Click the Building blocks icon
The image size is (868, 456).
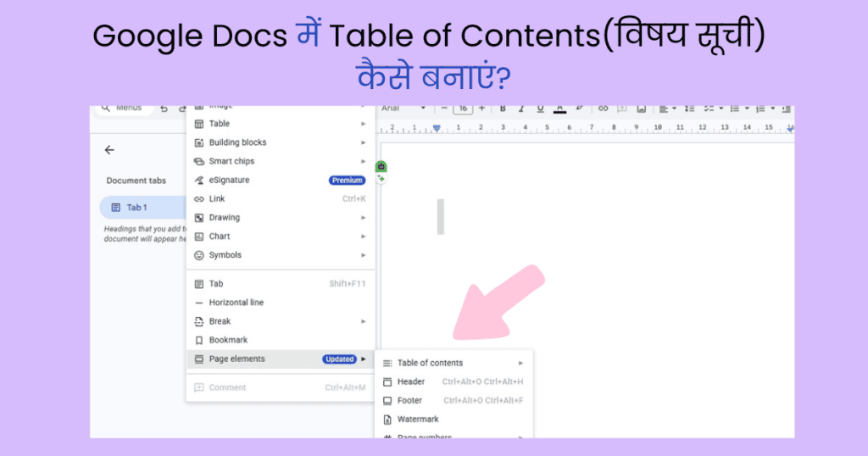pos(198,142)
